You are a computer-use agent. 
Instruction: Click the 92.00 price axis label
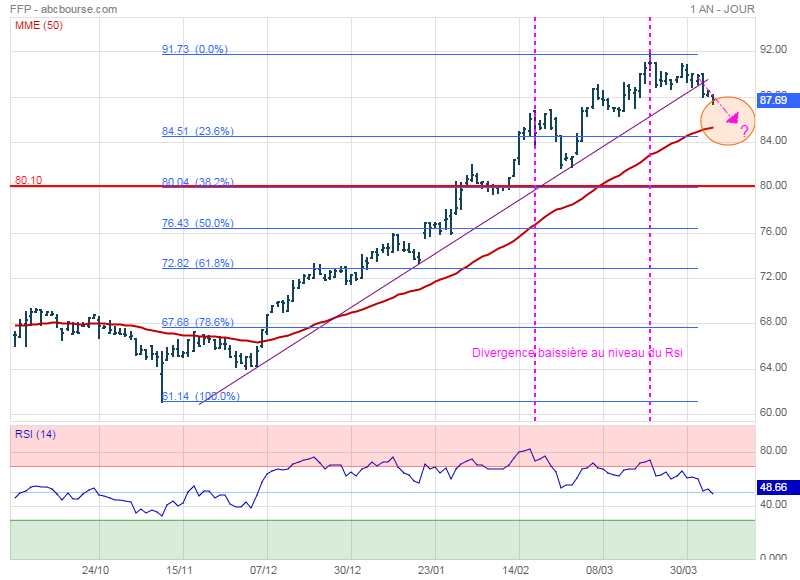coord(773,49)
